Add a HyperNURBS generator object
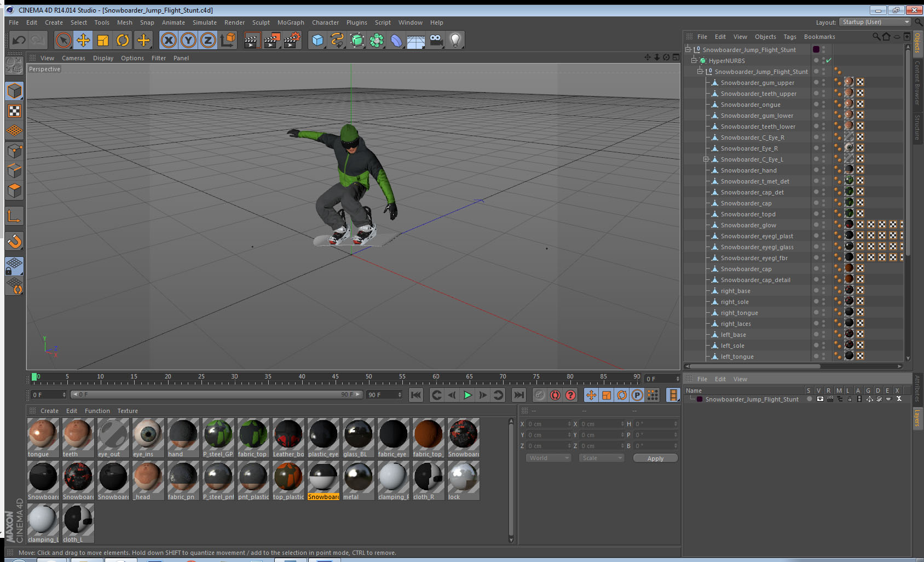This screenshot has height=562, width=924. (357, 40)
